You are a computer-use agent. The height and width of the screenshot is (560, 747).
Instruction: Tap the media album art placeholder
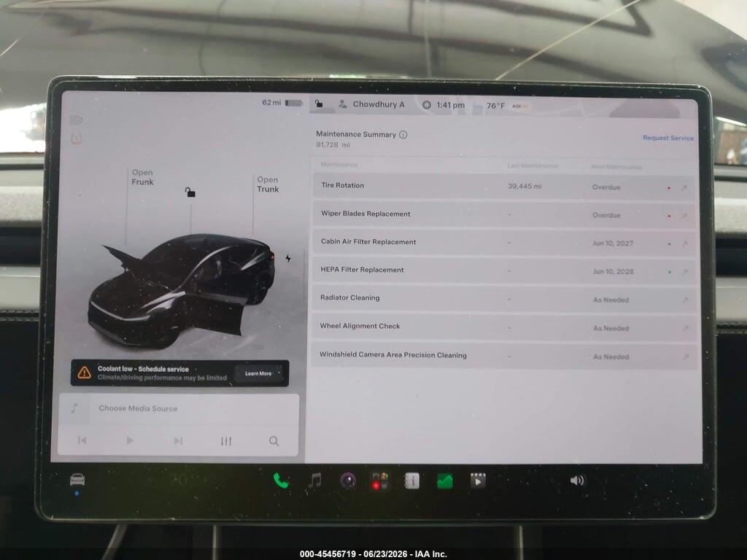click(x=75, y=408)
